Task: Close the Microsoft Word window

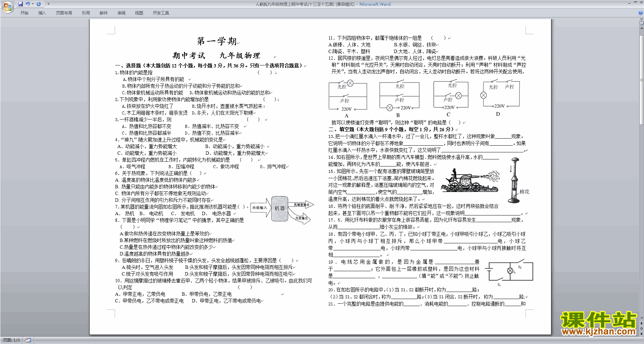Action: (641, 3)
